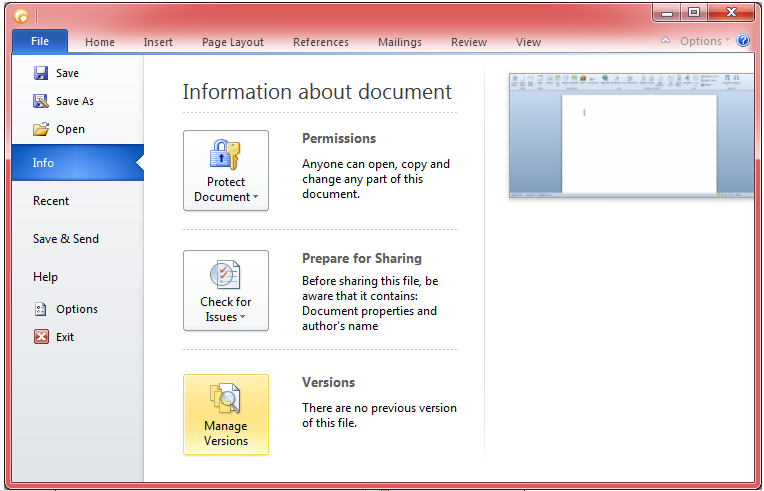Open the Mailings tab

pos(400,42)
